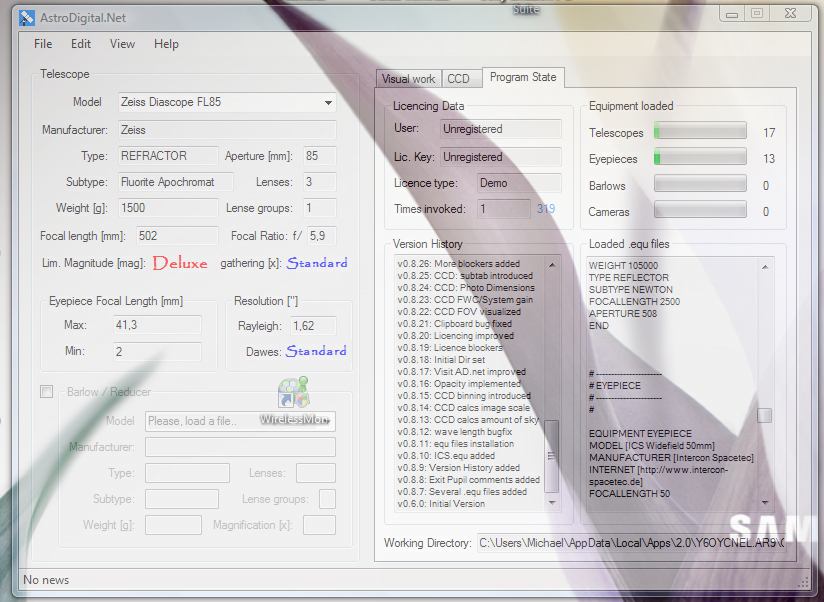Click the Barlows progress bar

pos(700,183)
